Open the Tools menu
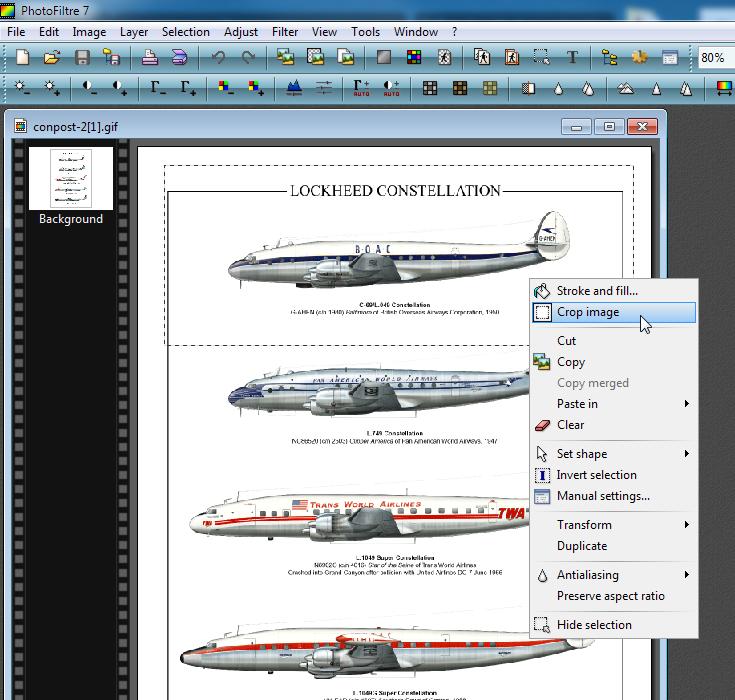 tap(366, 32)
